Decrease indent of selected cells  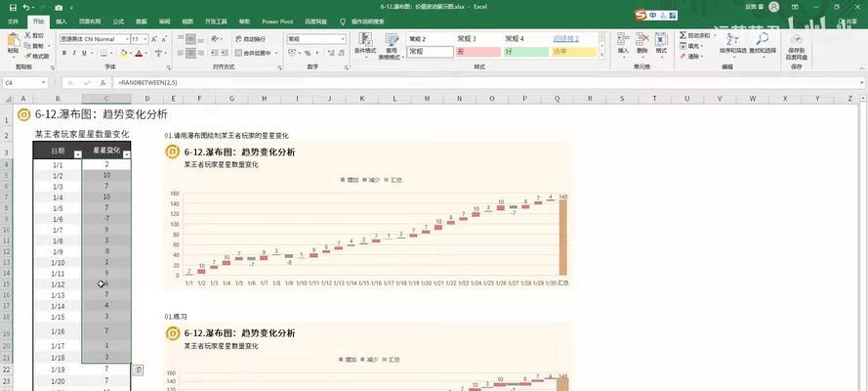pos(215,53)
